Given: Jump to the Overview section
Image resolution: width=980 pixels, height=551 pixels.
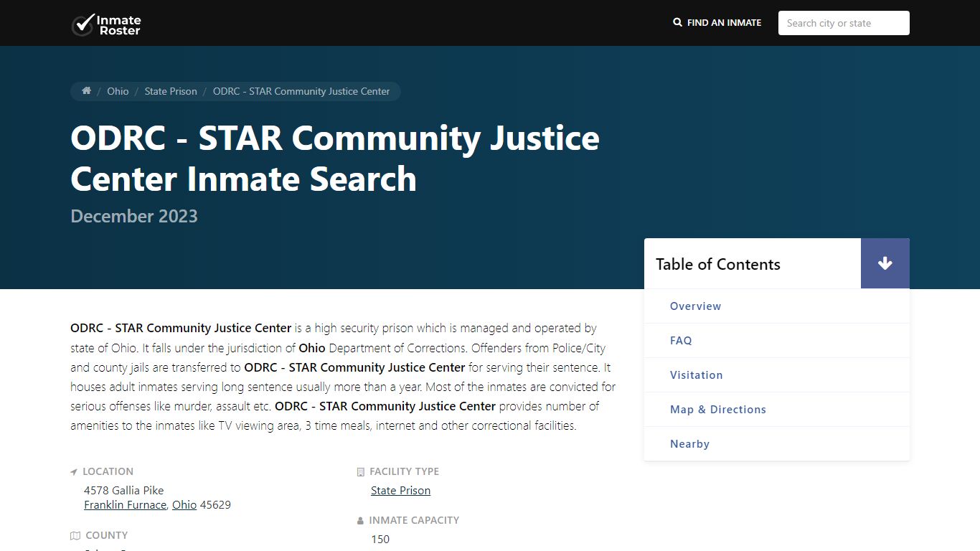Looking at the screenshot, I should (x=695, y=306).
